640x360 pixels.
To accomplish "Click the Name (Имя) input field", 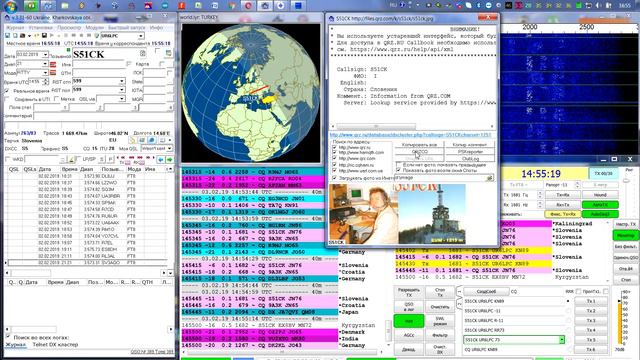I will [x=99, y=64].
